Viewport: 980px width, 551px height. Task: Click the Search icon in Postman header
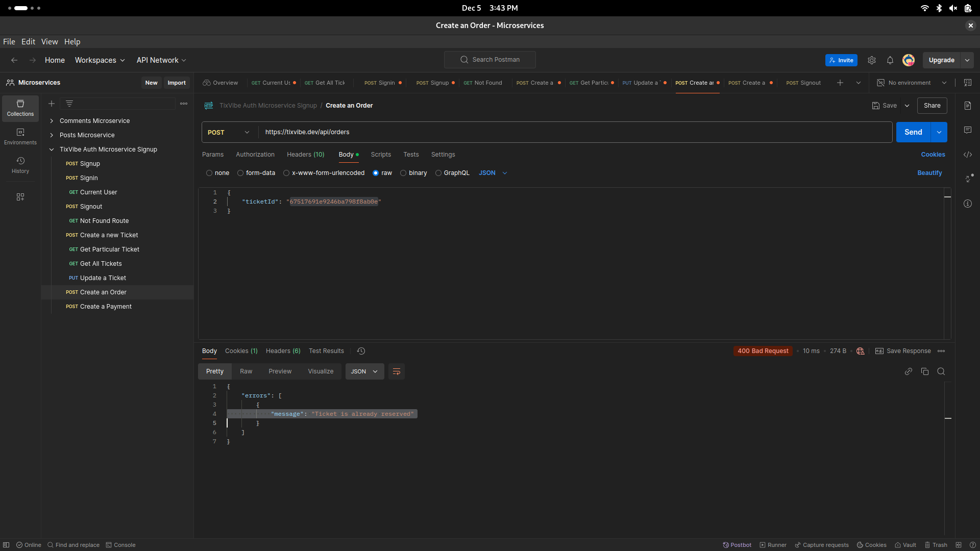(464, 60)
